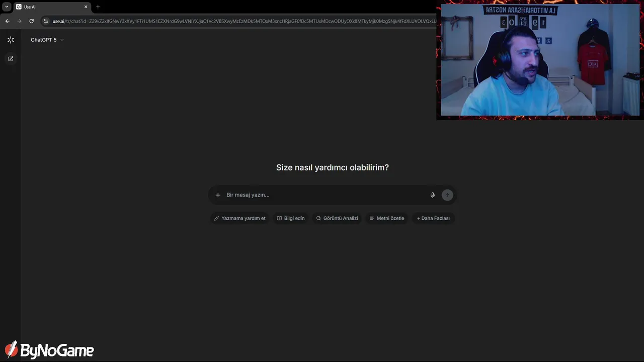This screenshot has width=644, height=362.
Task: Select the 'Görüntü Analizi' suggestion
Action: [337, 218]
